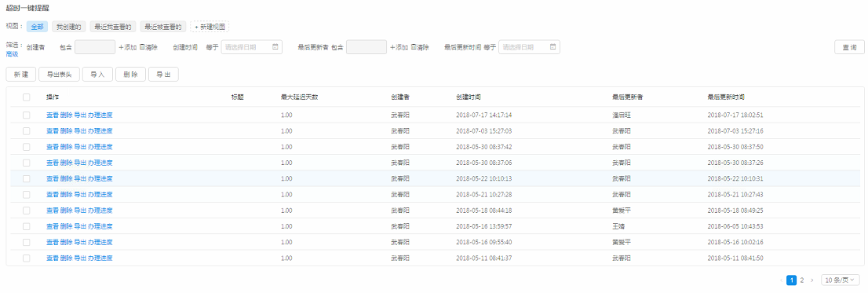The image size is (868, 293).
Task: Go to next page arrow in pagination
Action: (811, 280)
